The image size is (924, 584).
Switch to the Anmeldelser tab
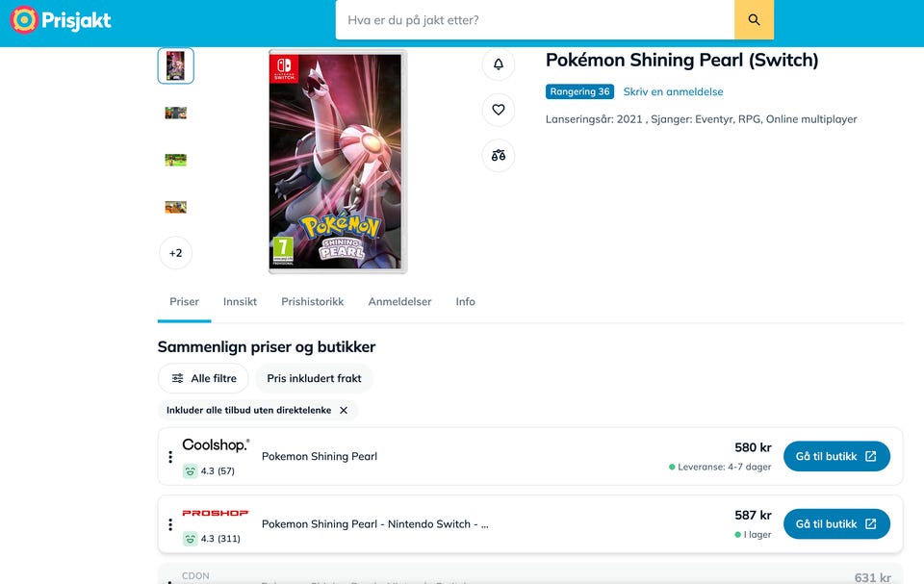pyautogui.click(x=399, y=302)
